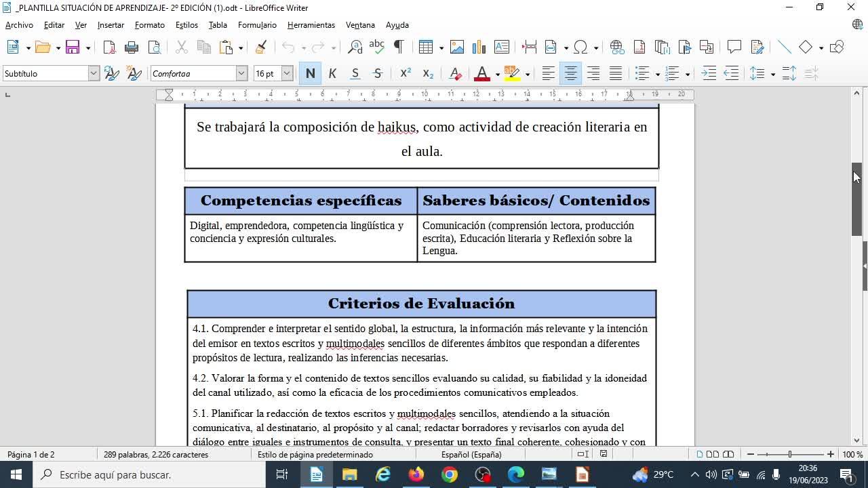The width and height of the screenshot is (868, 488).
Task: Activate the clone formatting paintbrush
Action: [261, 47]
